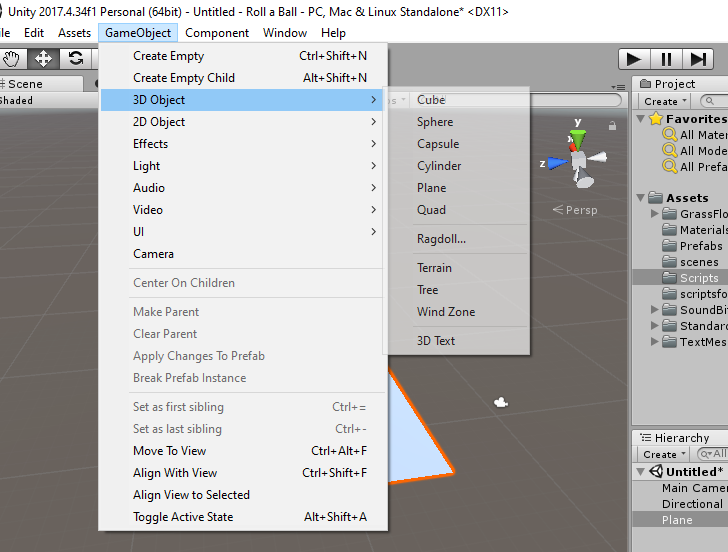Click the blue Z axis cone on gizmo
The height and width of the screenshot is (552, 728).
(557, 163)
